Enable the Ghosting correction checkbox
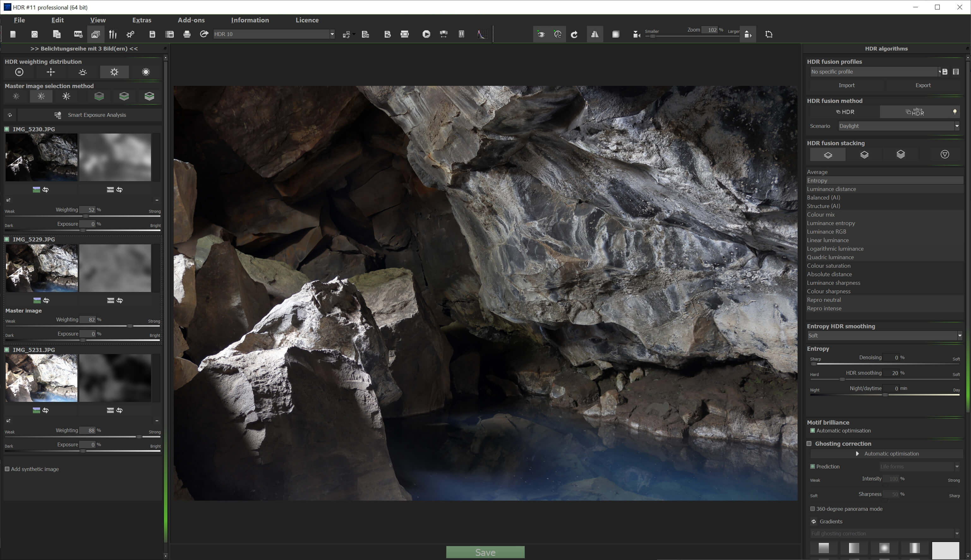Screen dimensions: 971x560 click(809, 444)
